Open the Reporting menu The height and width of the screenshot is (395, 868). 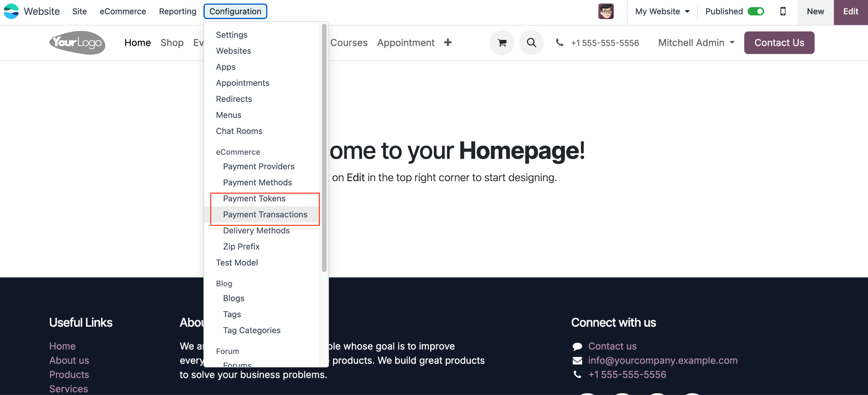(178, 11)
